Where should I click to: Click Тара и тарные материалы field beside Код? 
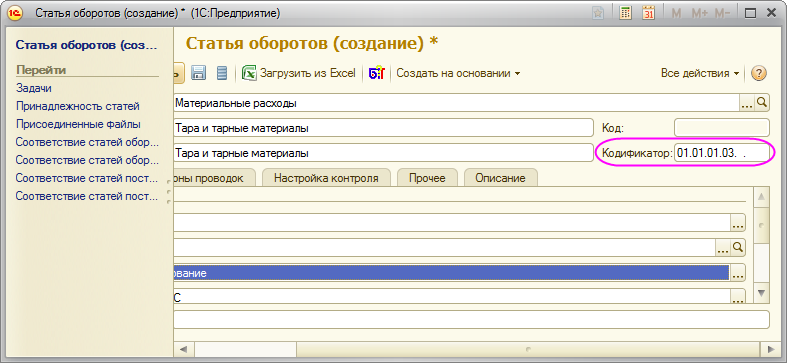pyautogui.click(x=383, y=128)
